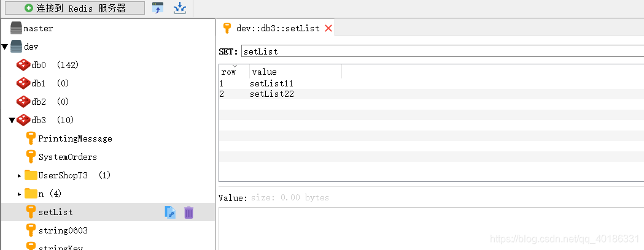Click the string0603 key icon
Image resolution: width=644 pixels, height=250 pixels.
pyautogui.click(x=31, y=230)
